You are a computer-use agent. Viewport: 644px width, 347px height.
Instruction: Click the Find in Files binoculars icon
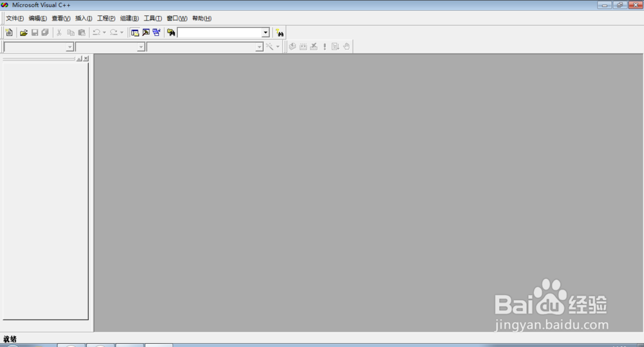[171, 32]
